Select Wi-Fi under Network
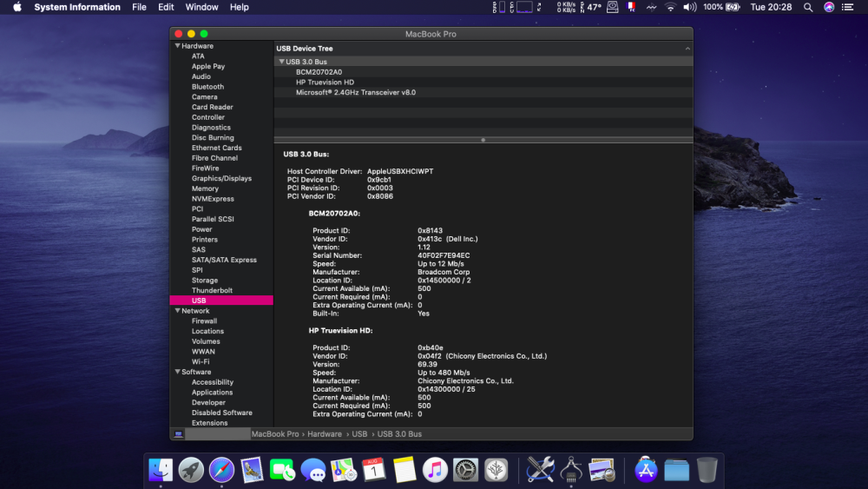Viewport: 868px width, 489px height. (201, 361)
